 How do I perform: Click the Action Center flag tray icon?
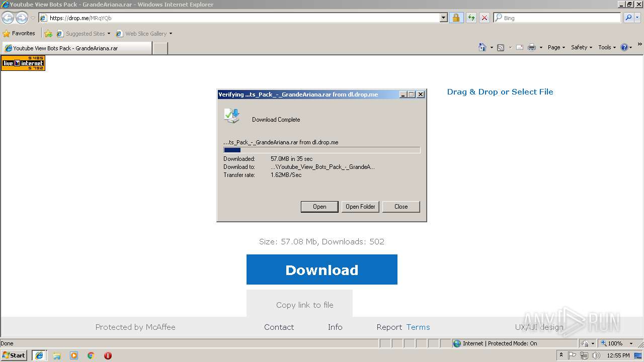tap(572, 355)
